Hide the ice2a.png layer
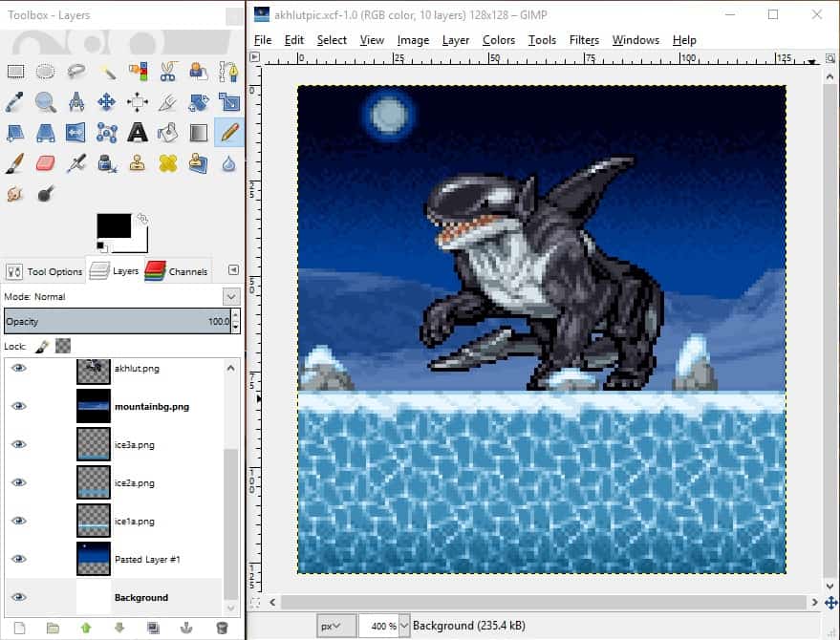This screenshot has height=640, width=840. pyautogui.click(x=19, y=482)
